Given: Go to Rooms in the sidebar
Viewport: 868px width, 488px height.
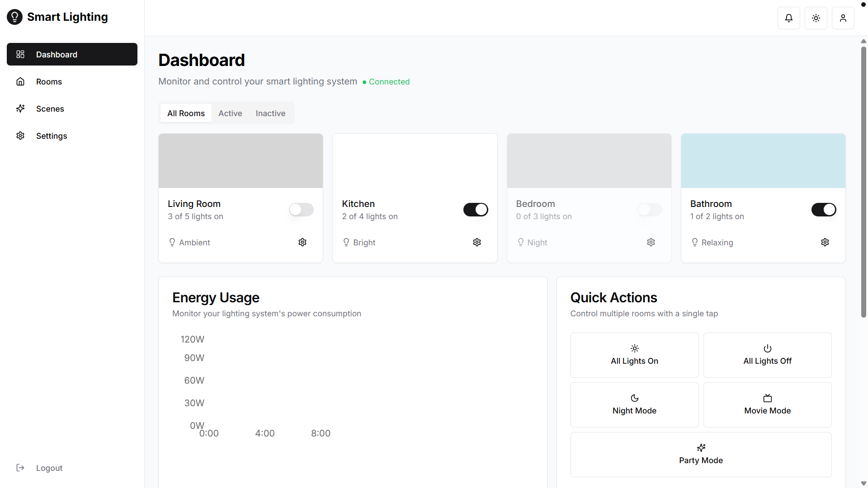Looking at the screenshot, I should [x=49, y=82].
